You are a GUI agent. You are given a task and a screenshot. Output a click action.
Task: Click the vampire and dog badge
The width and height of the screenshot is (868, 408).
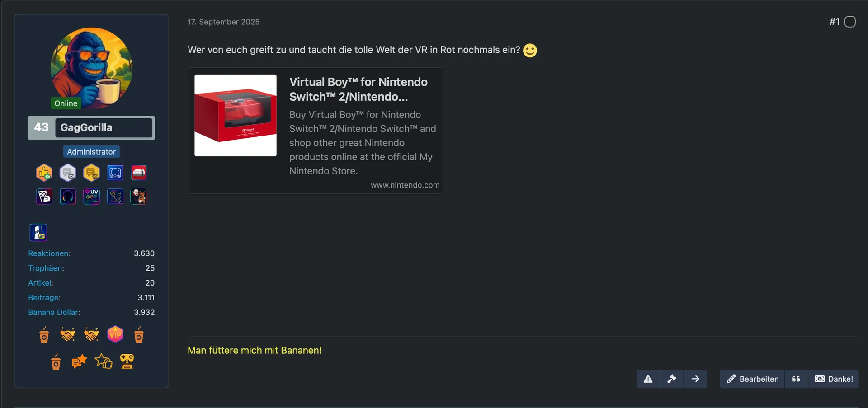[139, 197]
